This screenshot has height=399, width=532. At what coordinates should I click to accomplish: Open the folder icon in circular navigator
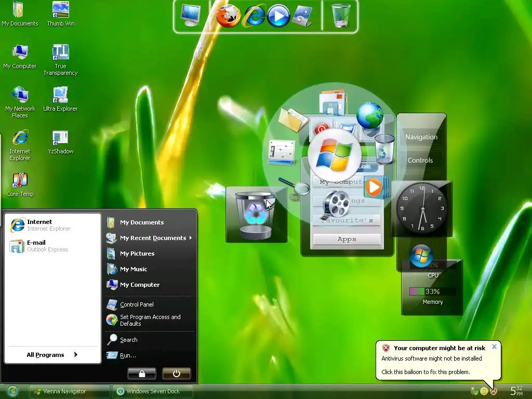point(293,119)
